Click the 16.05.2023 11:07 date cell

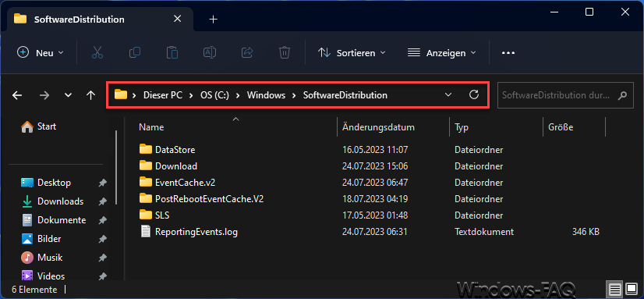[375, 150]
